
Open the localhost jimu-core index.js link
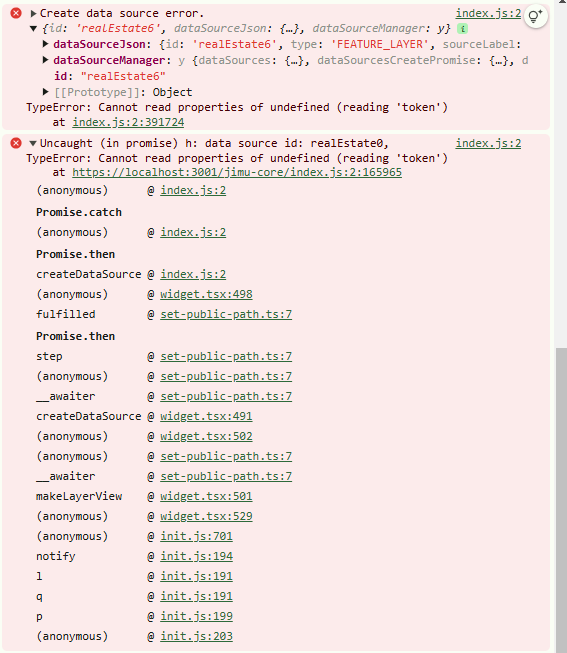coord(237,172)
